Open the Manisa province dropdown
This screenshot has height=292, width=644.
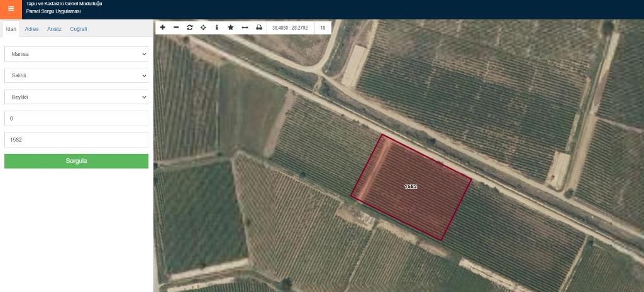[x=76, y=54]
